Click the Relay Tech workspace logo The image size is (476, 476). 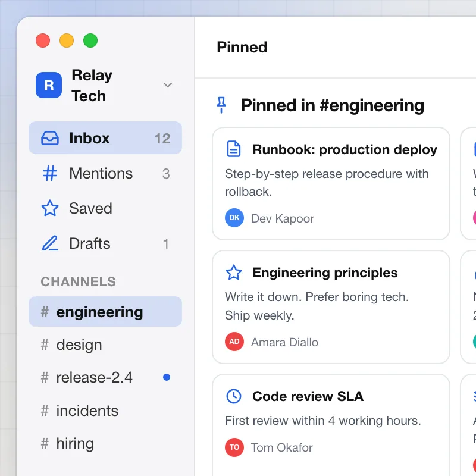49,85
